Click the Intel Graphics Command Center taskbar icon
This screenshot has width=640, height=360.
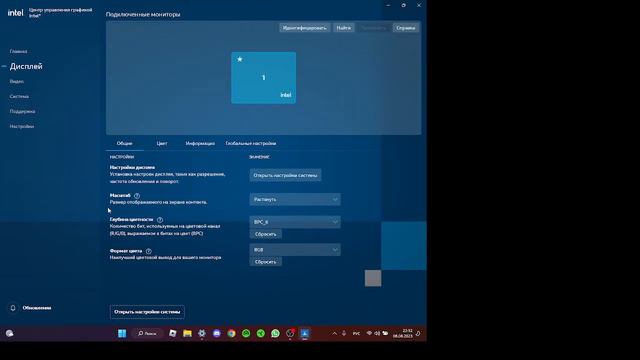point(304,333)
